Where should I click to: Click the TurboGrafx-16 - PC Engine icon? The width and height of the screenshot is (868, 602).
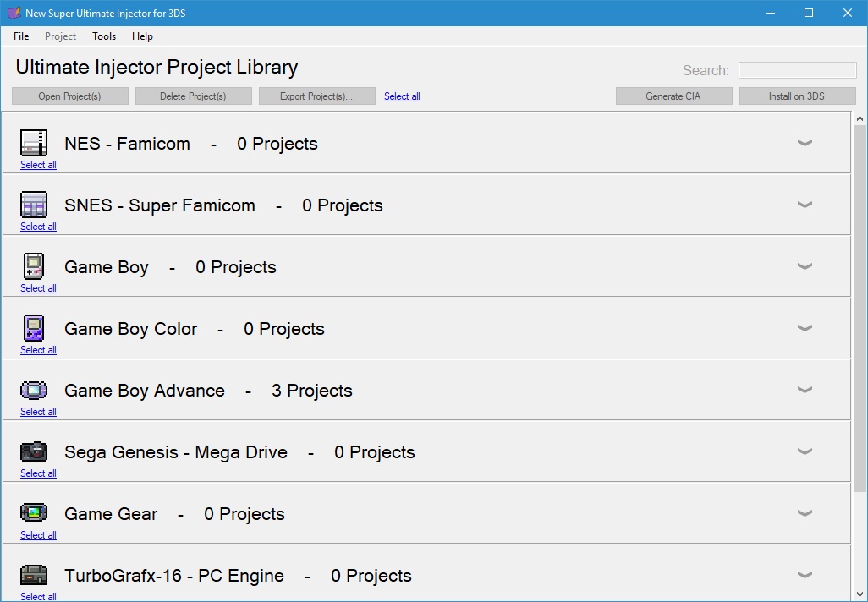coord(34,575)
